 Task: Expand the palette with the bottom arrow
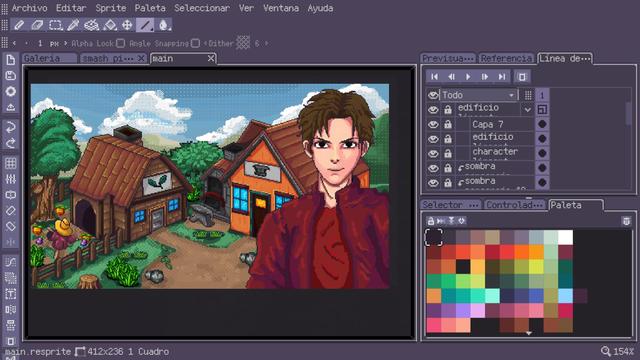(529, 333)
